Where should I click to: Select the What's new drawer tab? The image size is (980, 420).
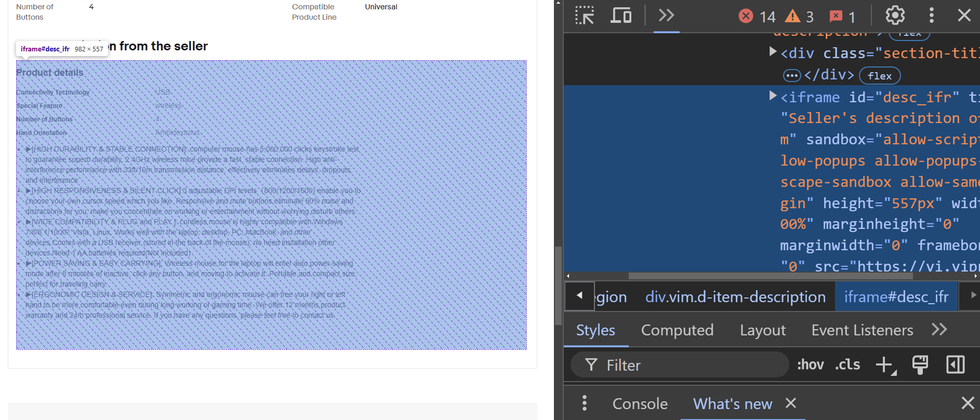pos(733,404)
